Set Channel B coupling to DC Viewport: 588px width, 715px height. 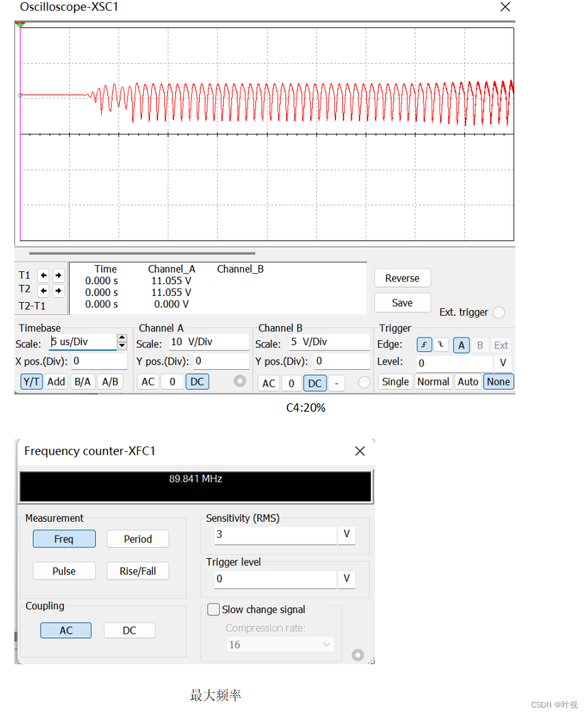click(315, 384)
